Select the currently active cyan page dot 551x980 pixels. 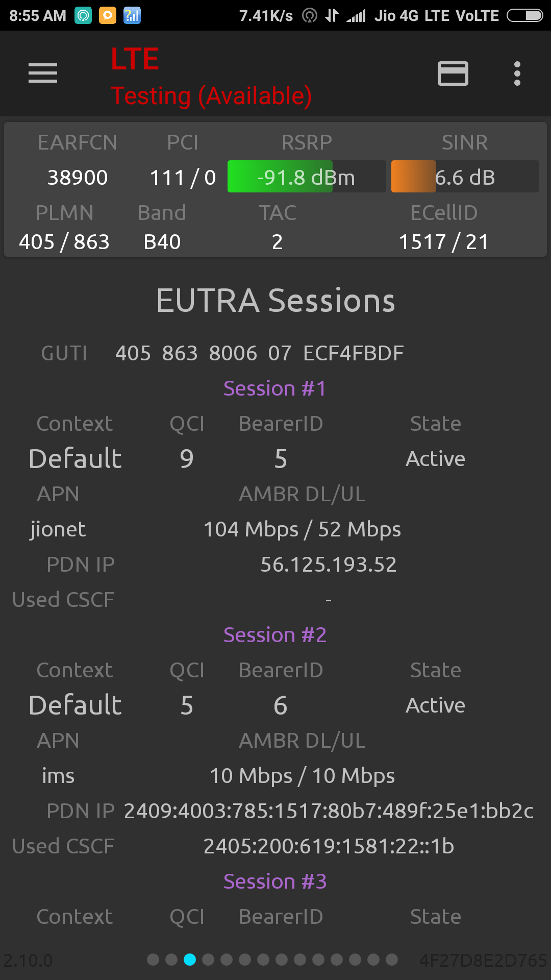click(190, 960)
